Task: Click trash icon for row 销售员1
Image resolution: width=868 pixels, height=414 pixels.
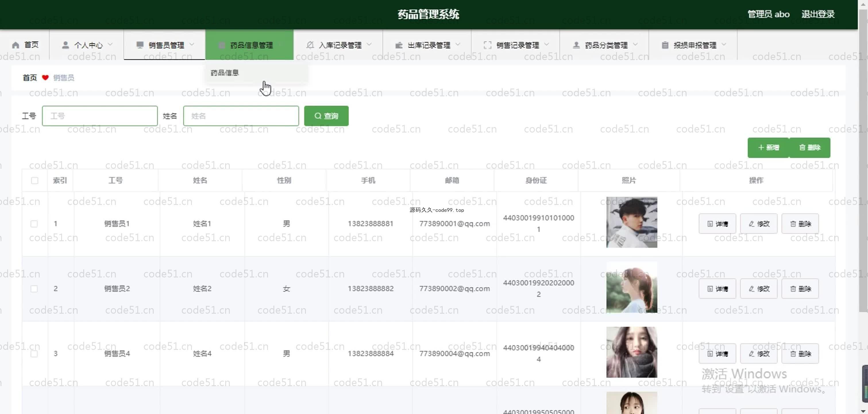Action: 793,224
